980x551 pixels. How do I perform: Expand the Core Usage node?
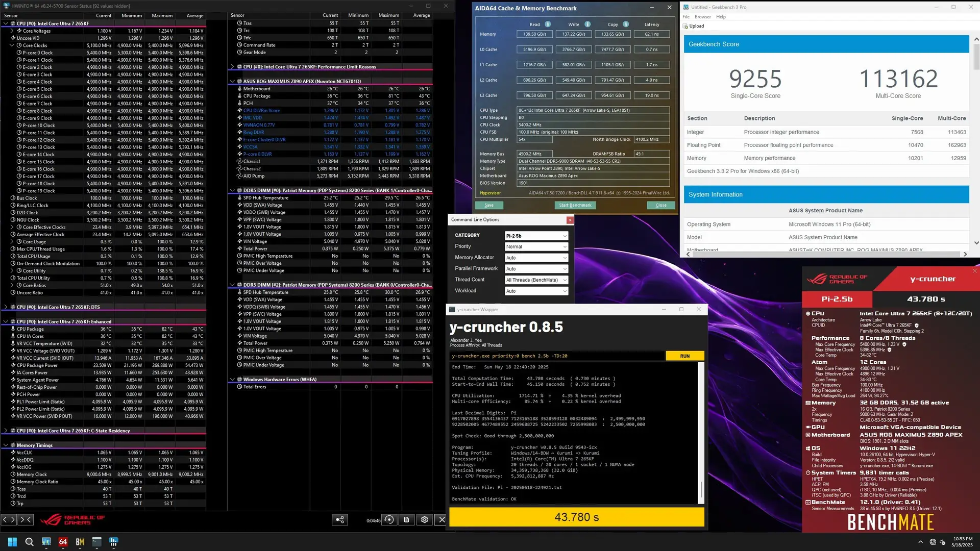[x=12, y=242]
